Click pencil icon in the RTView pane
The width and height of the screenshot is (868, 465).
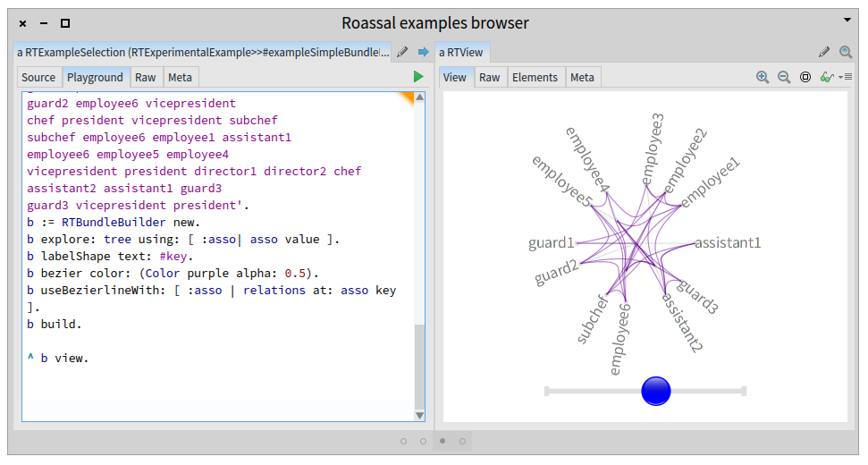[x=824, y=53]
